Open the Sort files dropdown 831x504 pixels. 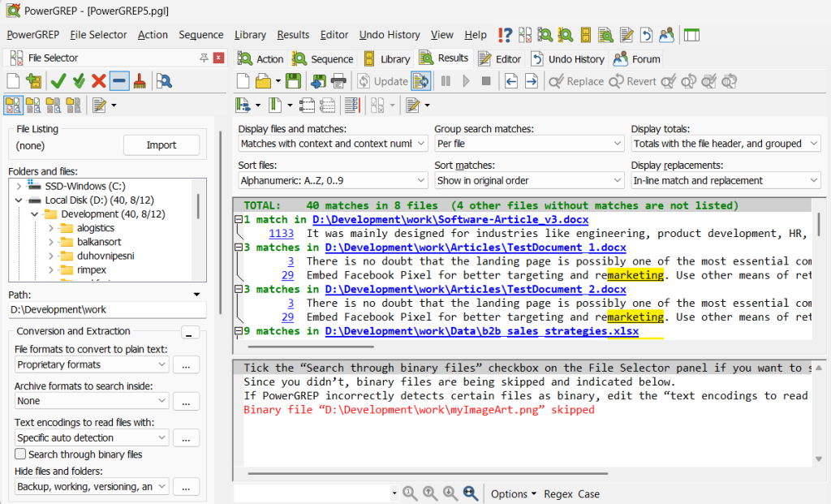pyautogui.click(x=333, y=180)
